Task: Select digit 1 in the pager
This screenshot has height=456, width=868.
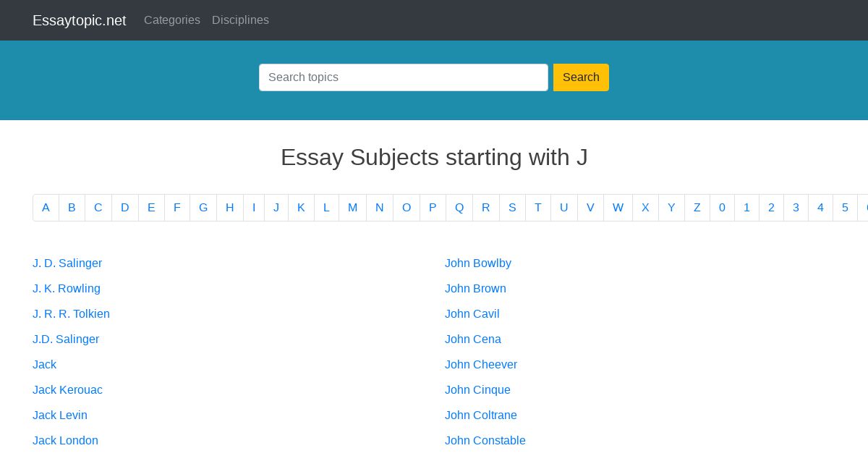Action: click(x=746, y=208)
